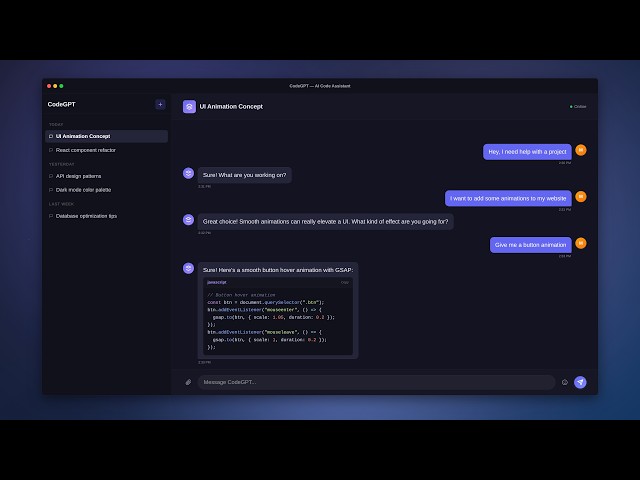
Task: Click the UI Animation Concept header title
Action: 231,107
